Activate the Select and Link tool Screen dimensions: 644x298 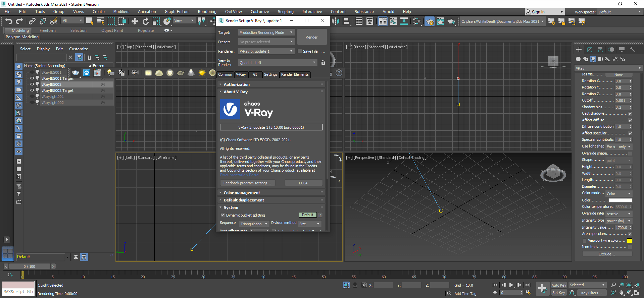pyautogui.click(x=32, y=21)
